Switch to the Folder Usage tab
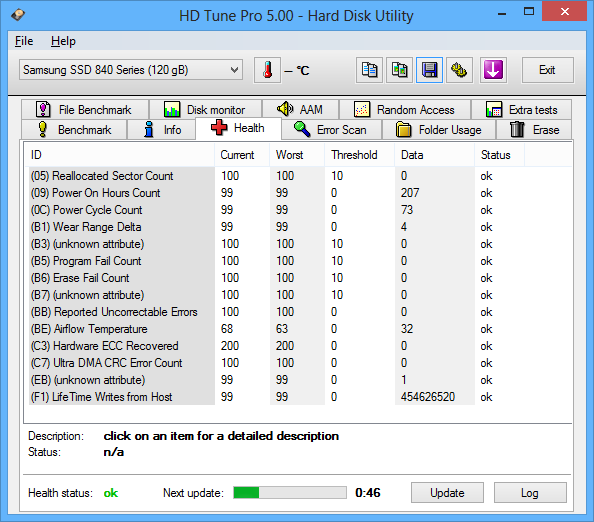 pyautogui.click(x=439, y=130)
